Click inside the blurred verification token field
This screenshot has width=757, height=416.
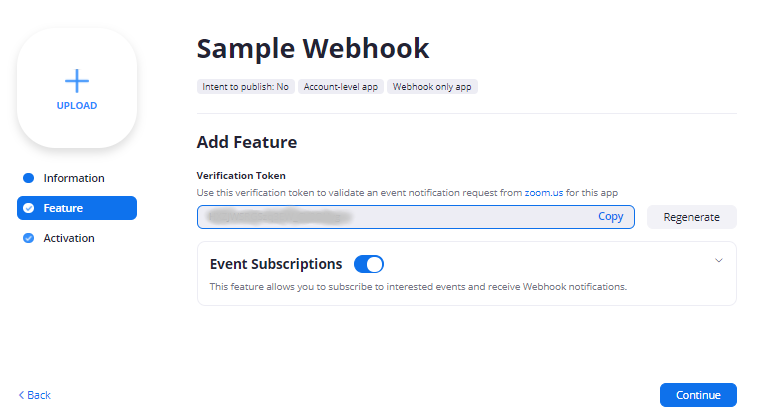(x=390, y=216)
